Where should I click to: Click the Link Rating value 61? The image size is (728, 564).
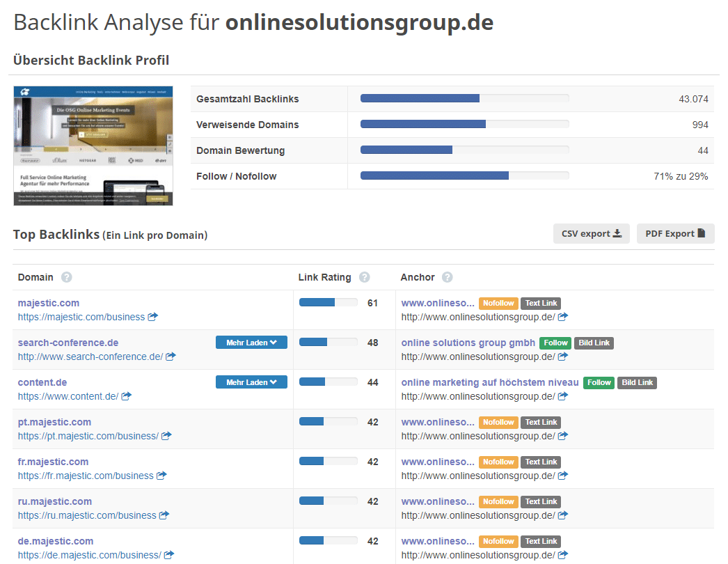372,303
